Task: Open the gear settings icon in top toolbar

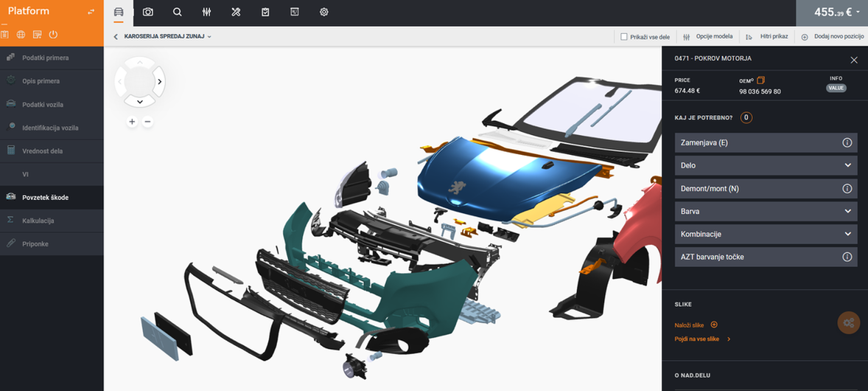Action: [x=324, y=13]
